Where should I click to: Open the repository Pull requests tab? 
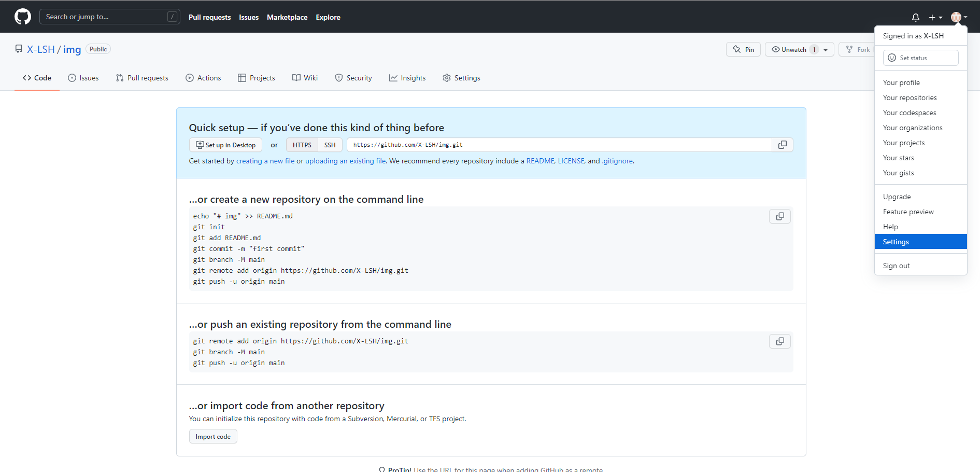pos(142,78)
